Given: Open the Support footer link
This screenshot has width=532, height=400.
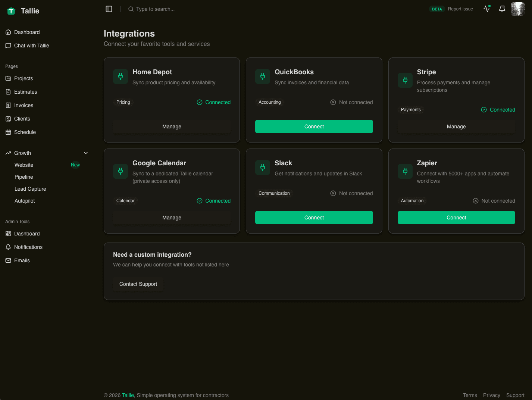Looking at the screenshot, I should (x=515, y=395).
